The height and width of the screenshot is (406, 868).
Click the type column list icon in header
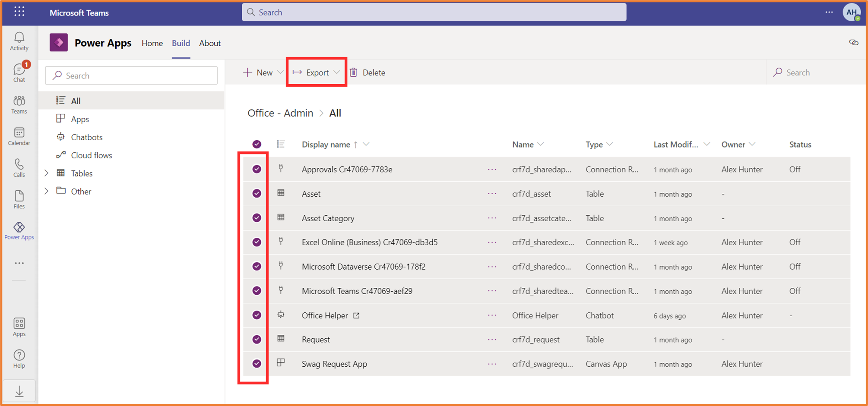(281, 144)
